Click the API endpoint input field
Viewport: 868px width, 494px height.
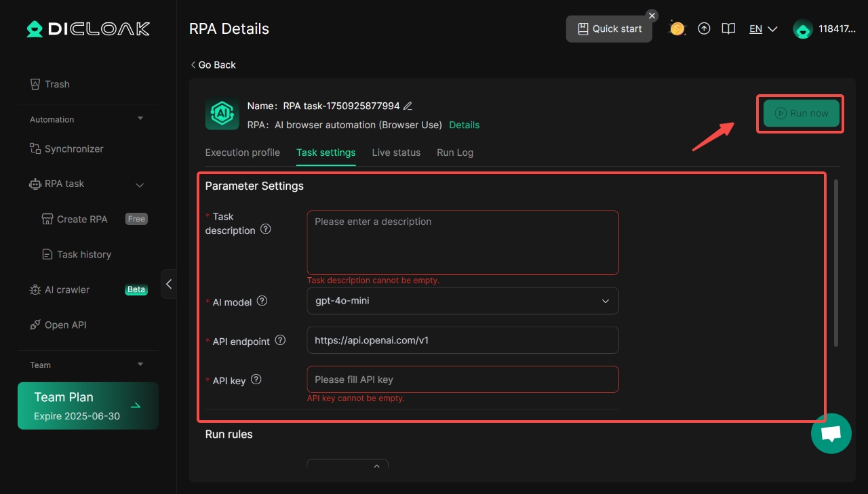[462, 340]
